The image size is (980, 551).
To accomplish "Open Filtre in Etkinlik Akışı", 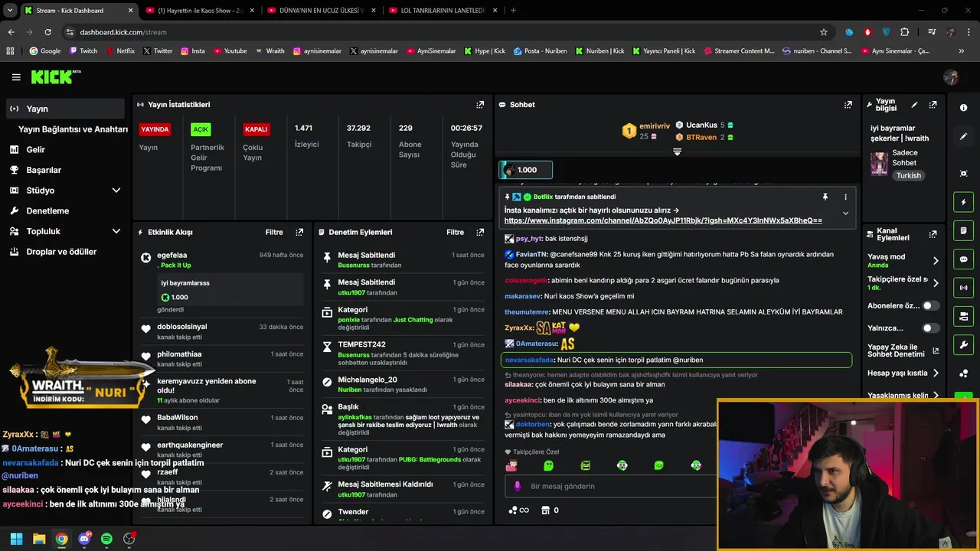I will 274,232.
